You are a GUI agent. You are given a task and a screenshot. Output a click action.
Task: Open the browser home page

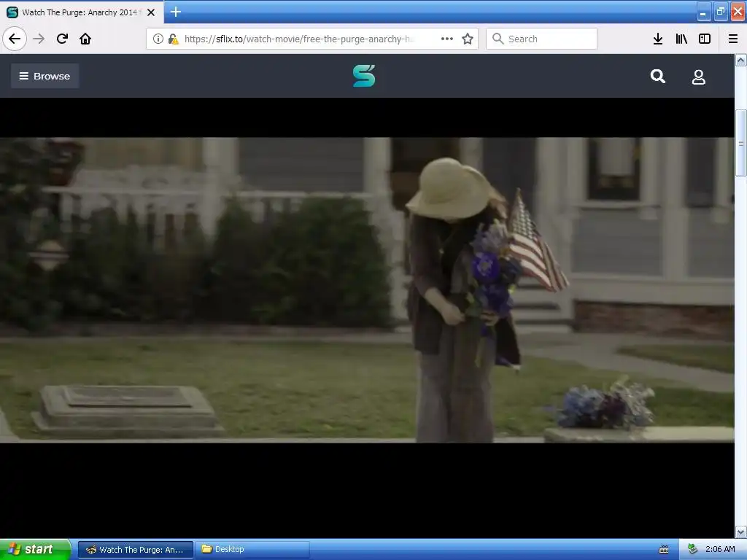tap(85, 39)
